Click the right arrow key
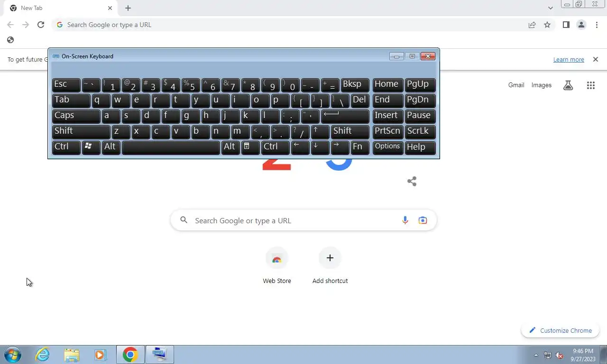Image resolution: width=607 pixels, height=364 pixels. pos(340,147)
